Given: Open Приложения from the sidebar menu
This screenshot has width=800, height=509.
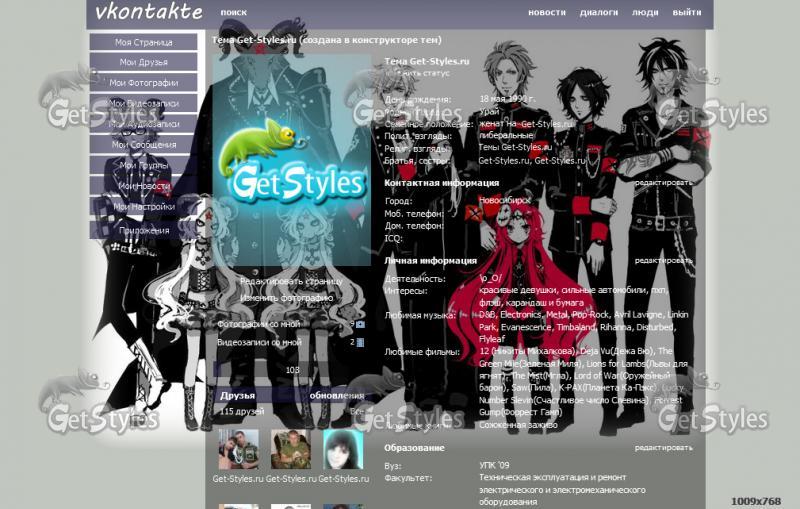Looking at the screenshot, I should coord(143,230).
